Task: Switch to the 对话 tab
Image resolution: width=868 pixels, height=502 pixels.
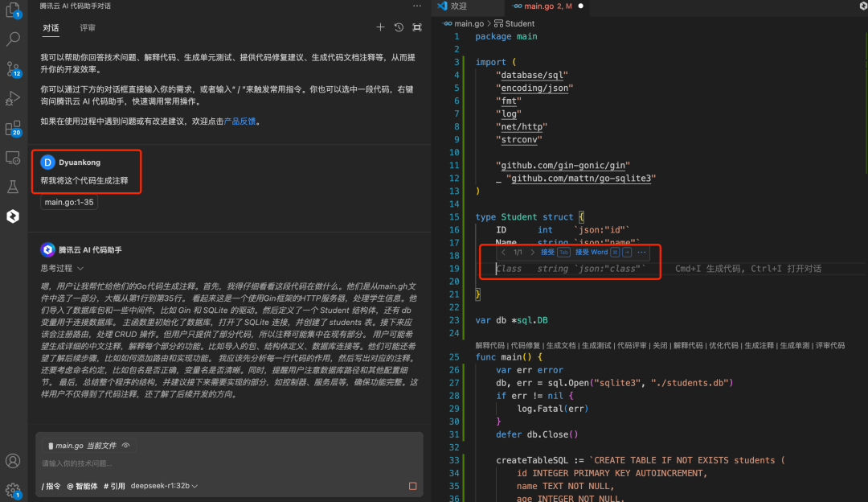Action: tap(51, 27)
